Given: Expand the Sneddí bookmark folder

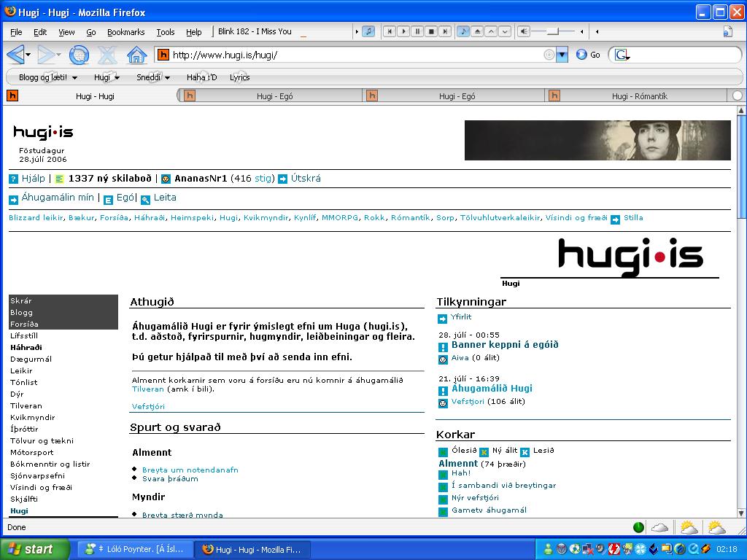Looking at the screenshot, I should 153,77.
